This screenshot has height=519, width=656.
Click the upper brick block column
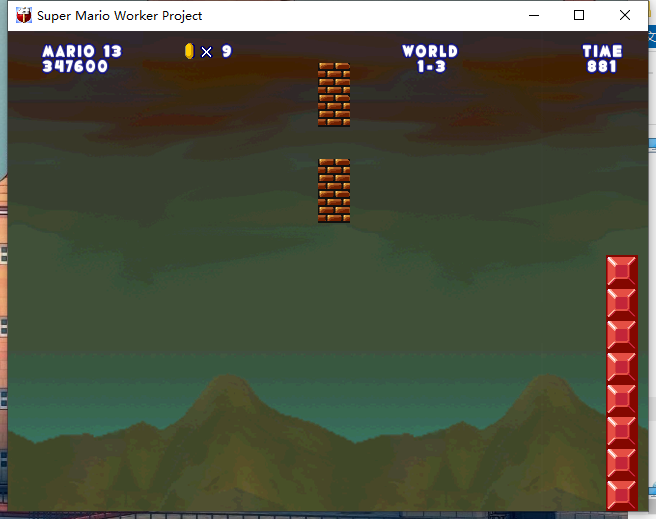[x=334, y=95]
